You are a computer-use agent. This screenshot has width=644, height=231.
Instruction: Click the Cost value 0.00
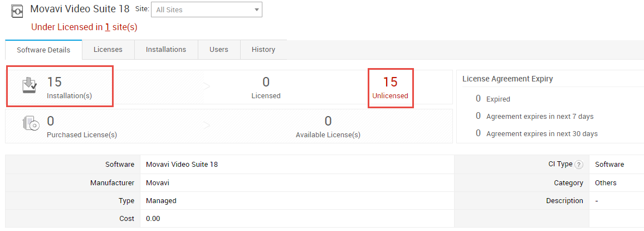pyautogui.click(x=153, y=219)
